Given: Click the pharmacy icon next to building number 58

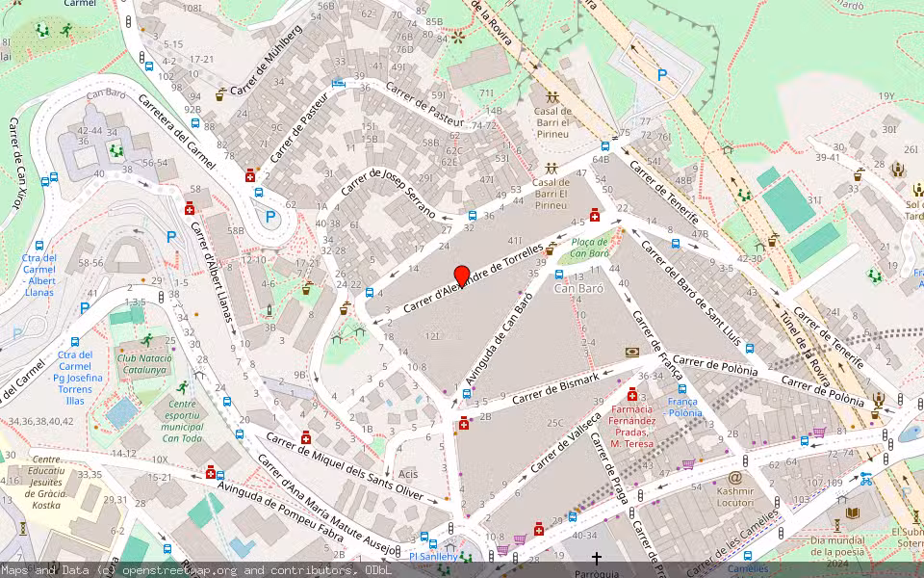Looking at the screenshot, I should coord(190,209).
